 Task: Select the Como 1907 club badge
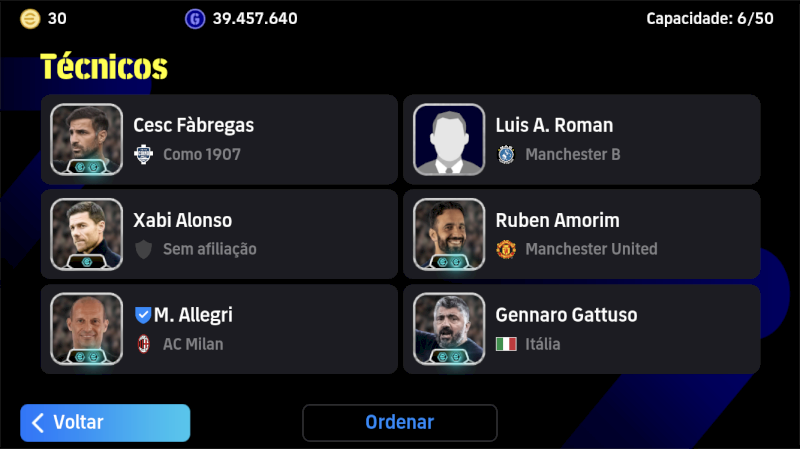pos(143,154)
